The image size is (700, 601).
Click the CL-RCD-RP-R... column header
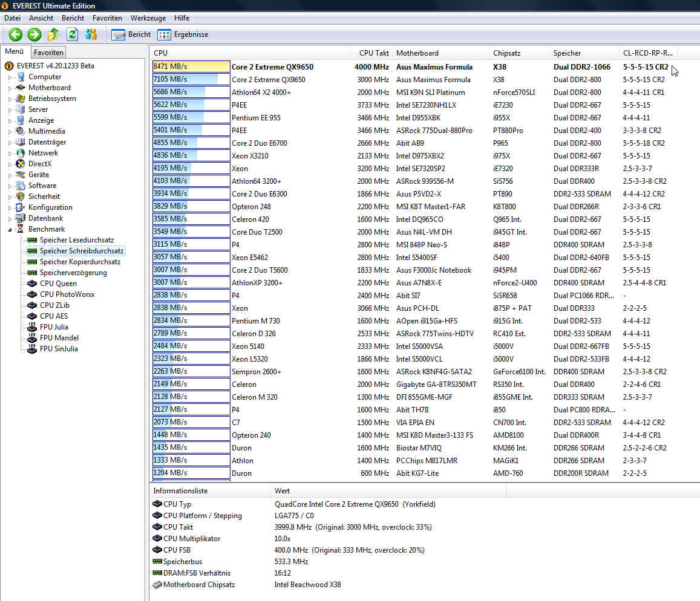pos(648,53)
